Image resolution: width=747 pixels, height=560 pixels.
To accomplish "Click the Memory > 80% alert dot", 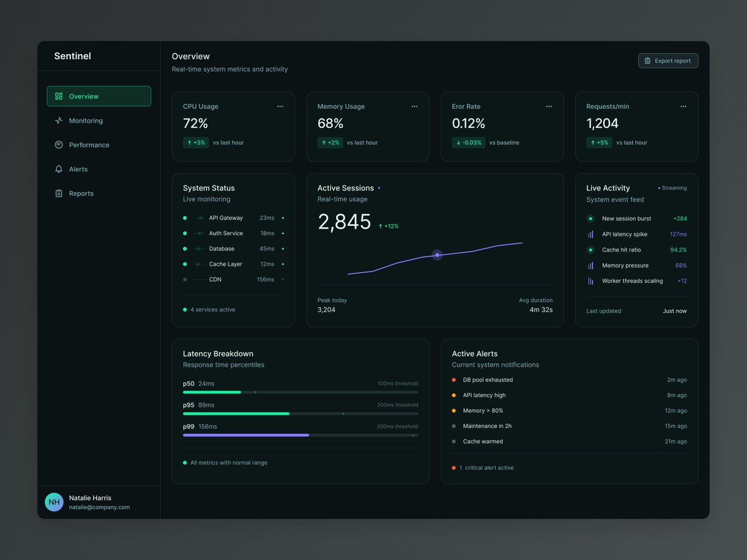I will tap(454, 411).
